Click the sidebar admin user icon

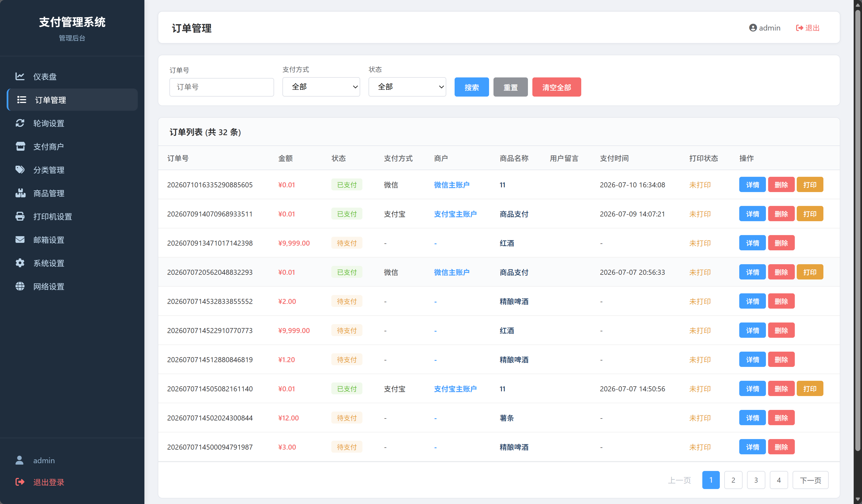[19, 460]
